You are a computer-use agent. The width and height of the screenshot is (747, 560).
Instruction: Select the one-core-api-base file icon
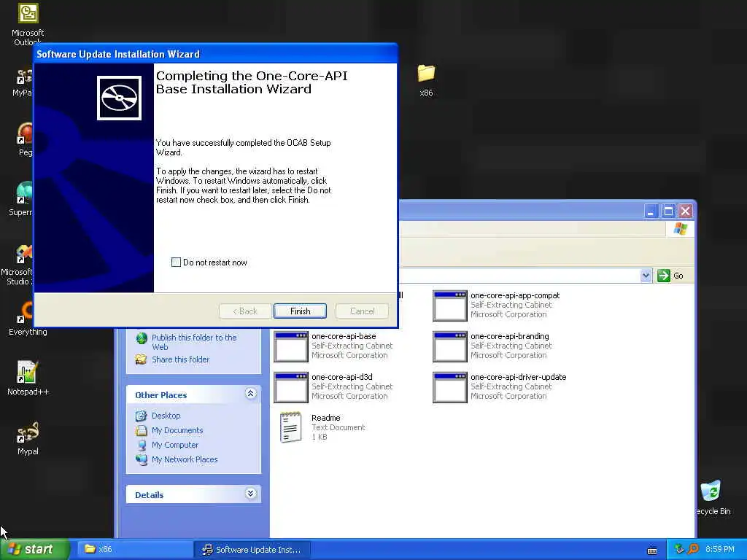(290, 346)
